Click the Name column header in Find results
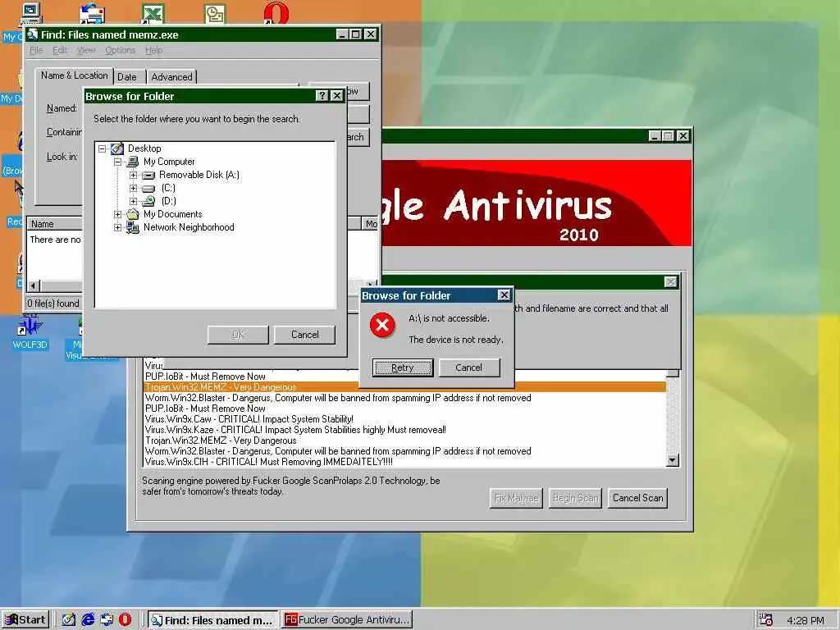The height and width of the screenshot is (630, 840). pos(55,224)
